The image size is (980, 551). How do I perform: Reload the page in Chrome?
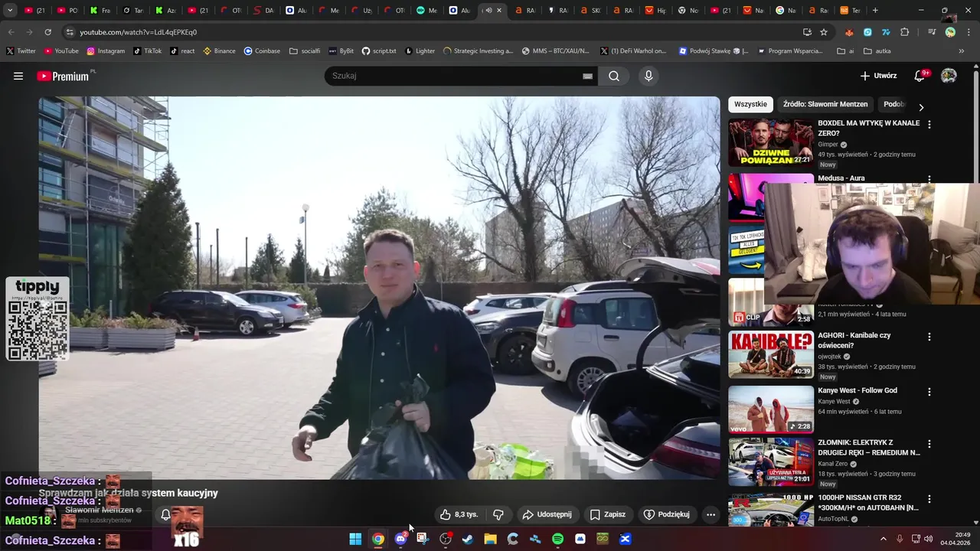point(48,32)
